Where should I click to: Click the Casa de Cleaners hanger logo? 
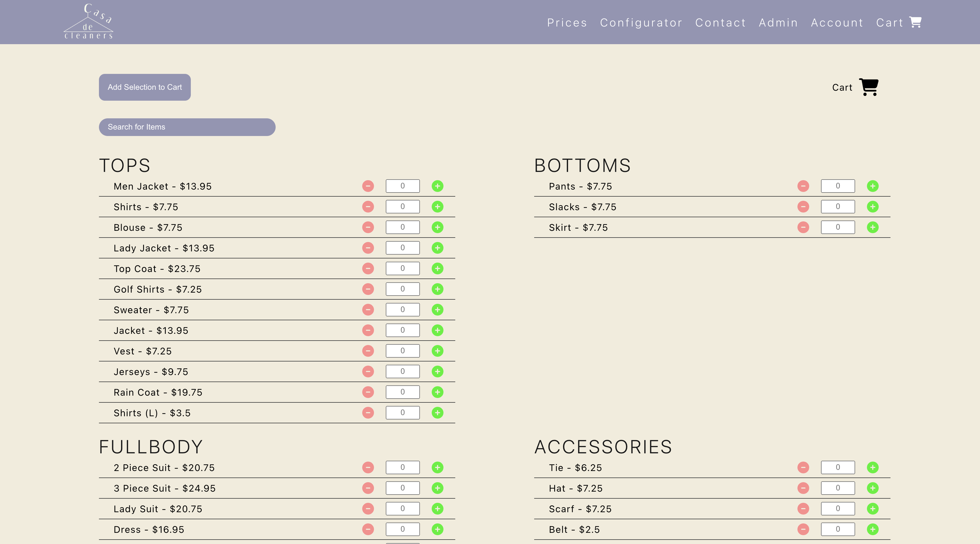tap(88, 21)
